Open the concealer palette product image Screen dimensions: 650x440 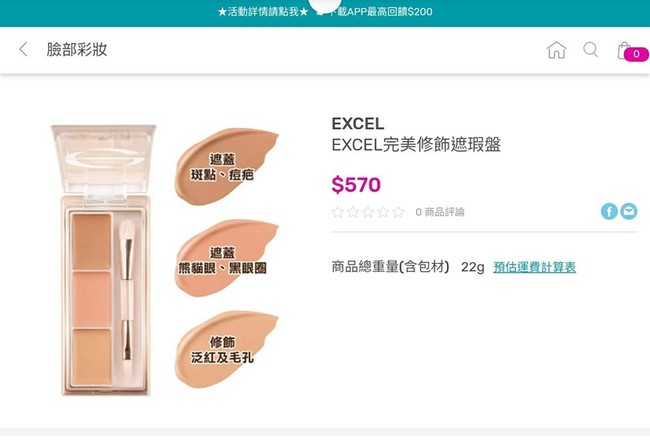104,260
